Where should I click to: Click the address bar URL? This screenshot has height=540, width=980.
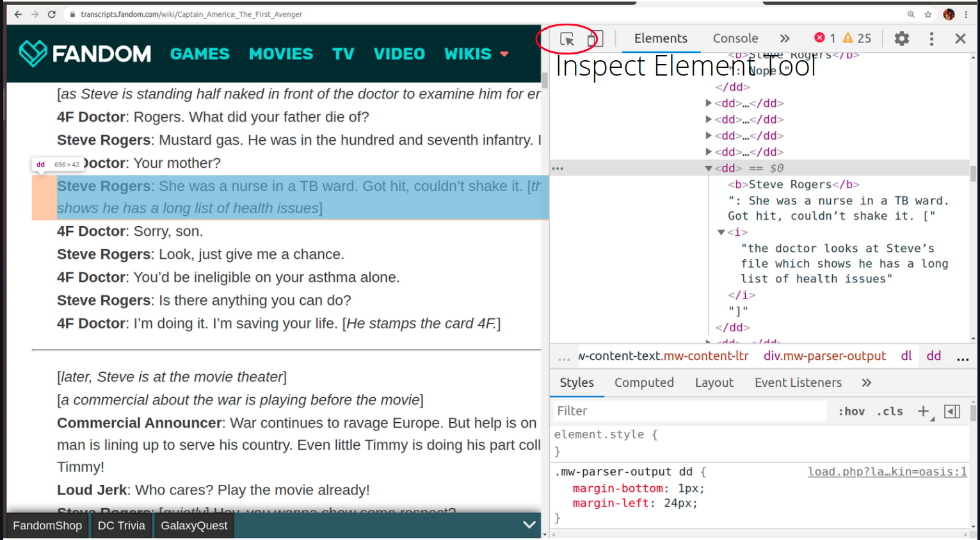click(x=191, y=14)
